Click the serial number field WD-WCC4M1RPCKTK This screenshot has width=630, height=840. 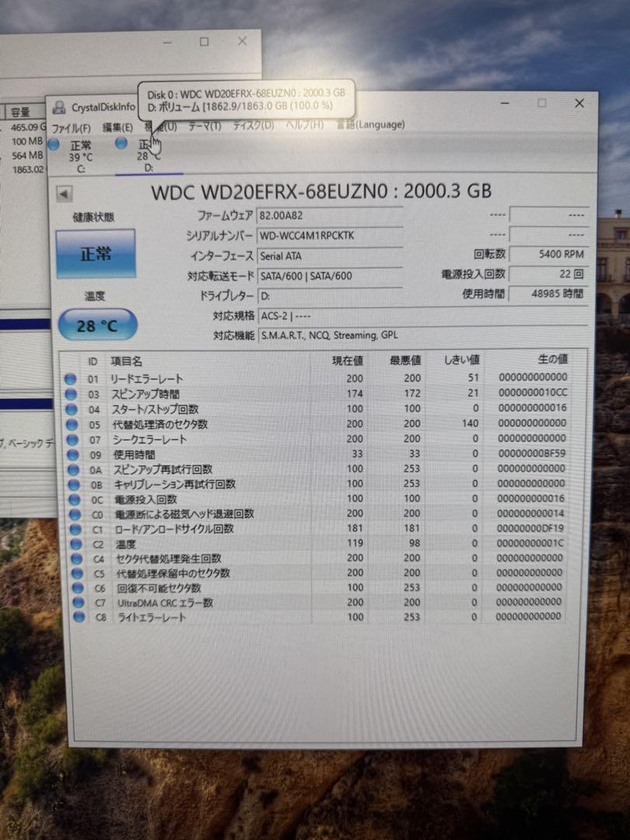click(x=330, y=236)
